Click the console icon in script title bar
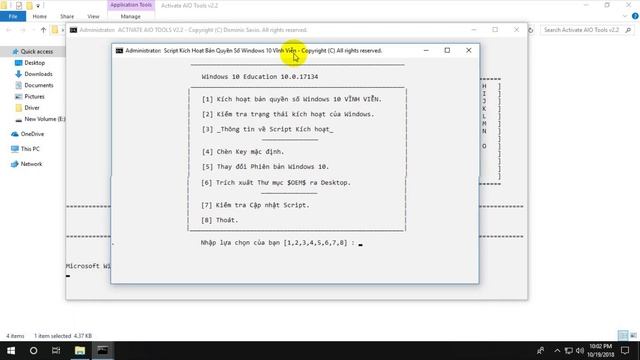640x360 pixels. (x=119, y=51)
